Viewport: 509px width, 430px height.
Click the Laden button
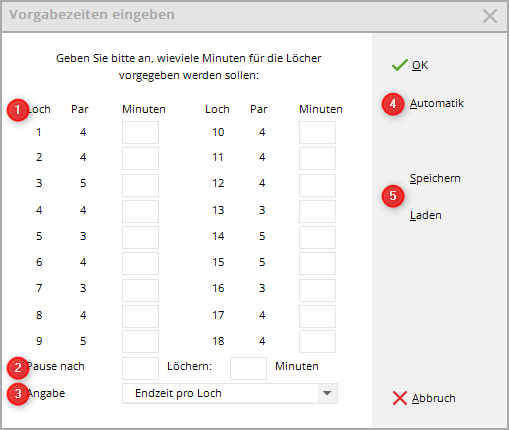pyautogui.click(x=426, y=215)
